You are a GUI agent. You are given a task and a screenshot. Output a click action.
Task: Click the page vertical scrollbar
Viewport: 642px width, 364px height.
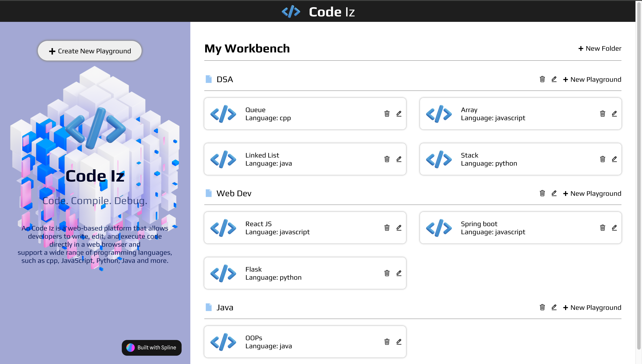coord(639,175)
